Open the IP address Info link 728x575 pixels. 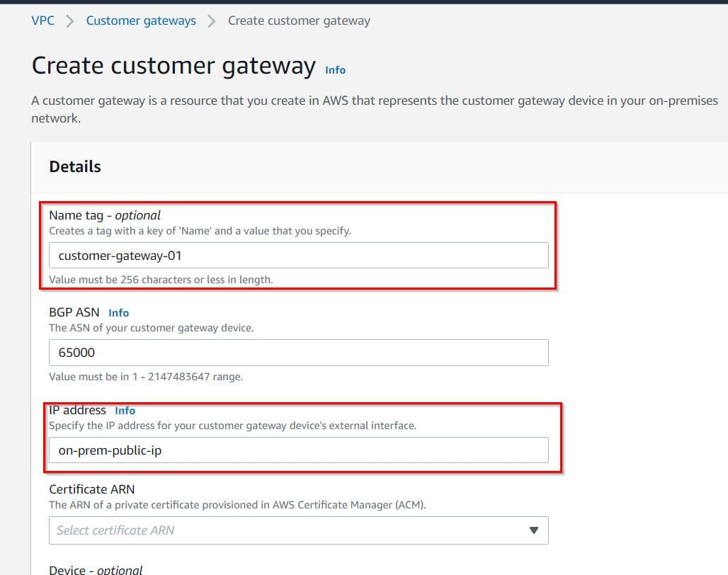click(125, 410)
